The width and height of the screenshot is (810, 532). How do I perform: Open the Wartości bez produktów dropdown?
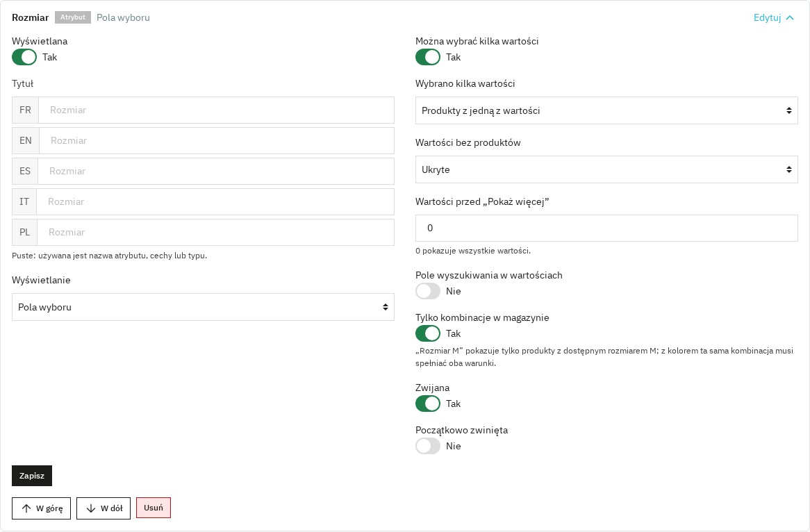[x=606, y=169]
